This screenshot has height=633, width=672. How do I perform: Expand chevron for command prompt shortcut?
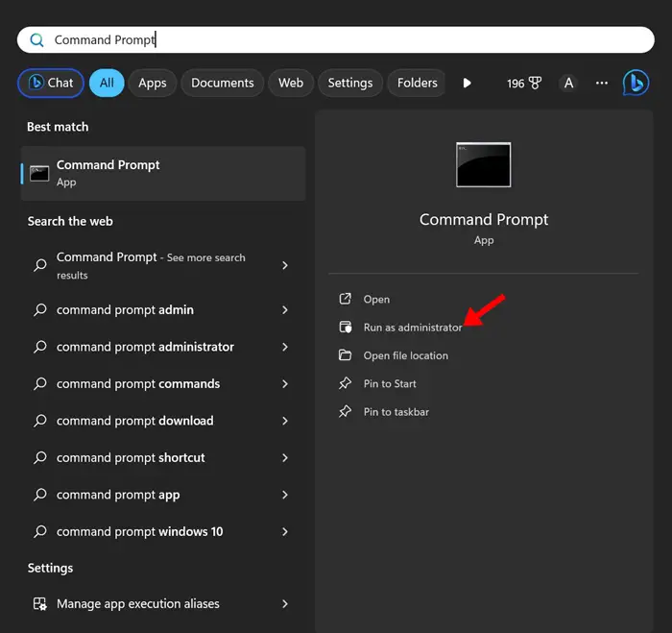tap(285, 457)
